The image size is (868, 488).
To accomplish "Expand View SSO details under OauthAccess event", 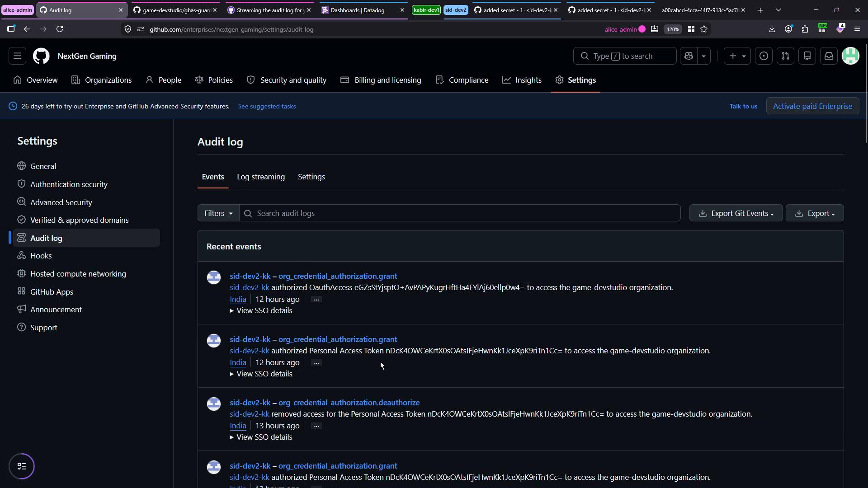I will [261, 310].
